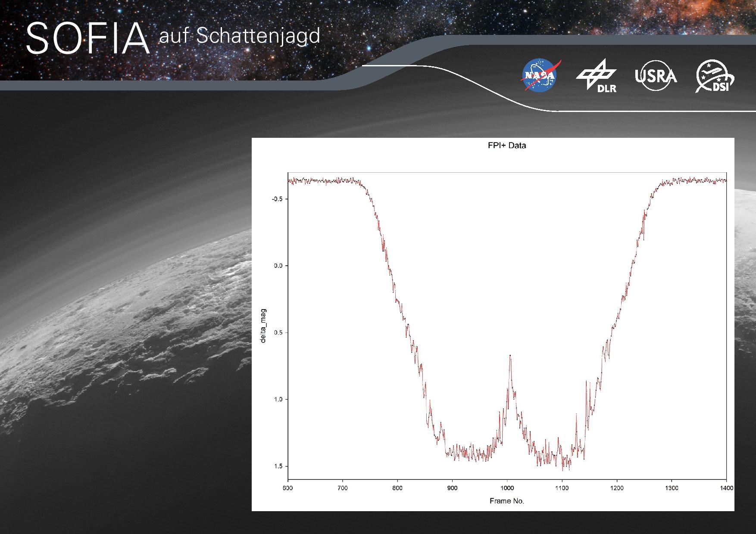Click the USRA logo
This screenshot has width=756, height=534.
click(656, 75)
